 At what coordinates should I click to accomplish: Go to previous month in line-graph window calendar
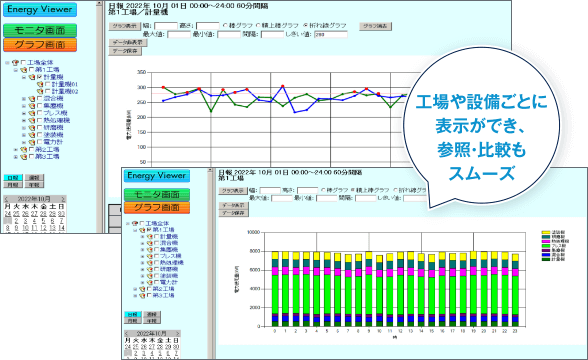[6, 199]
